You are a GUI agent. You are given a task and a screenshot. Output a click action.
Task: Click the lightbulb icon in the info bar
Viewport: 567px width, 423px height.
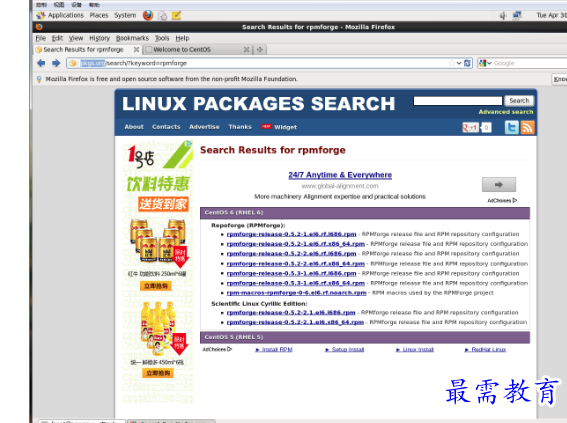[x=39, y=79]
